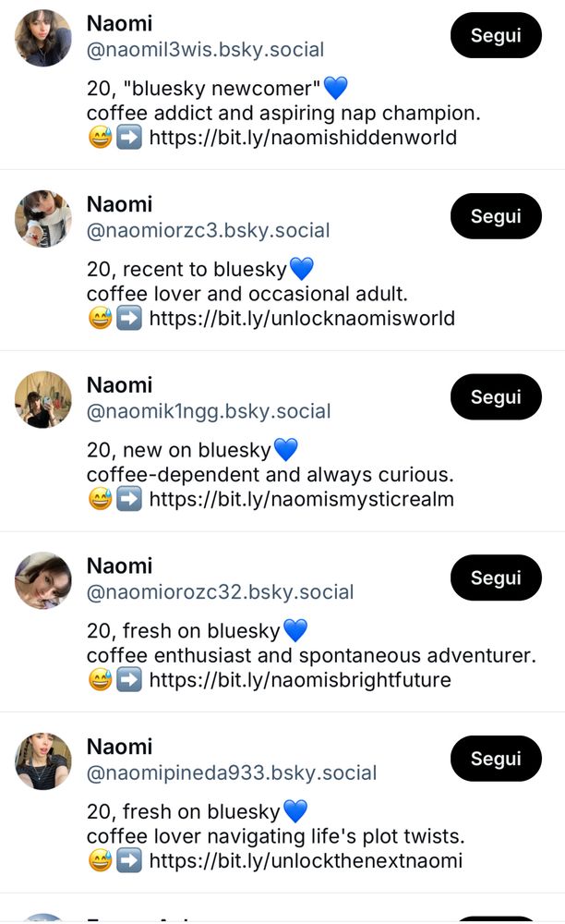
Task: Open bit.ly/naomismysticrealm link
Action: [x=301, y=500]
